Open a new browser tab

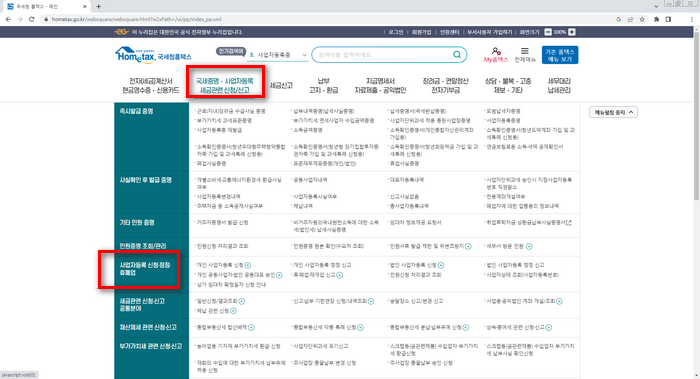pos(99,6)
